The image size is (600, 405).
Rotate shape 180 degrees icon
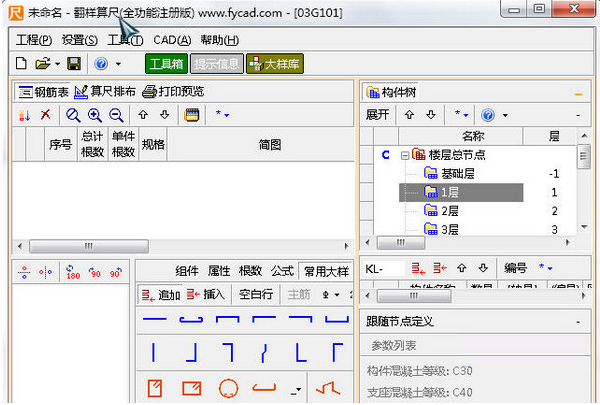coord(73,272)
